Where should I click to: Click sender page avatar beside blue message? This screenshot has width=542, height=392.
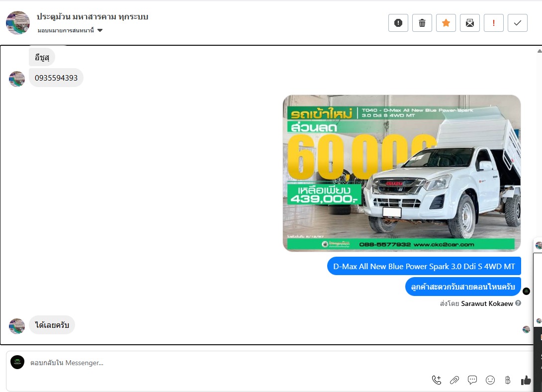pyautogui.click(x=527, y=292)
